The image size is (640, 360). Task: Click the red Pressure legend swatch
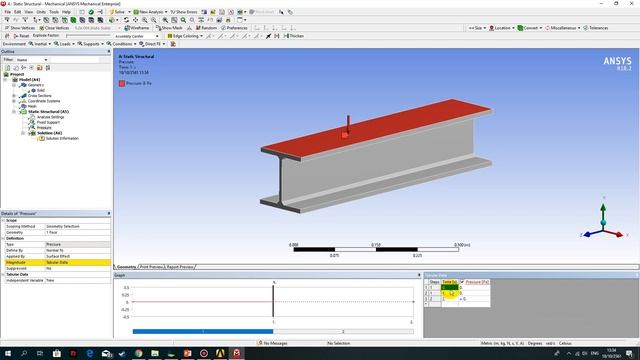pos(122,83)
